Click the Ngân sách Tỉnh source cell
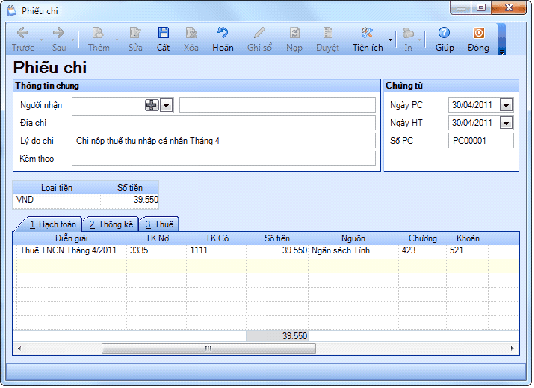 354,250
